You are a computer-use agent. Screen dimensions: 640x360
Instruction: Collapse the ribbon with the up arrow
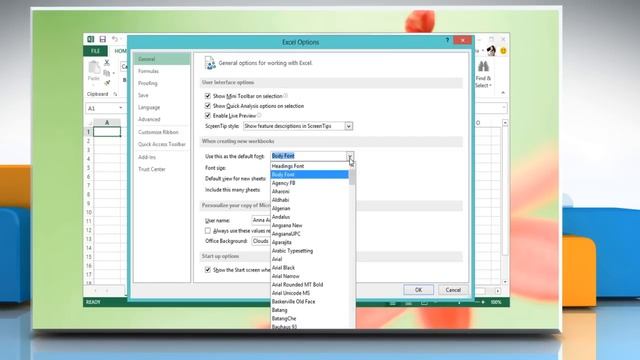pos(503,93)
